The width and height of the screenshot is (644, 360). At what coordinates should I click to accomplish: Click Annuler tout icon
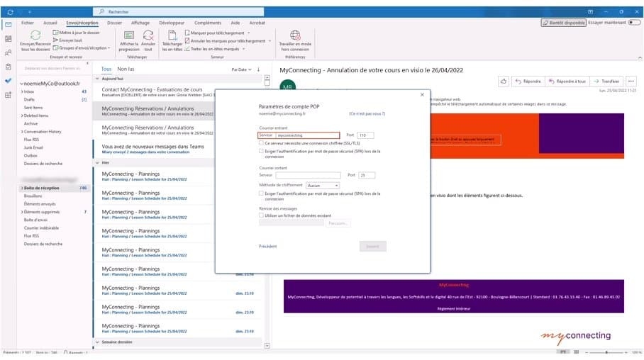click(148, 35)
